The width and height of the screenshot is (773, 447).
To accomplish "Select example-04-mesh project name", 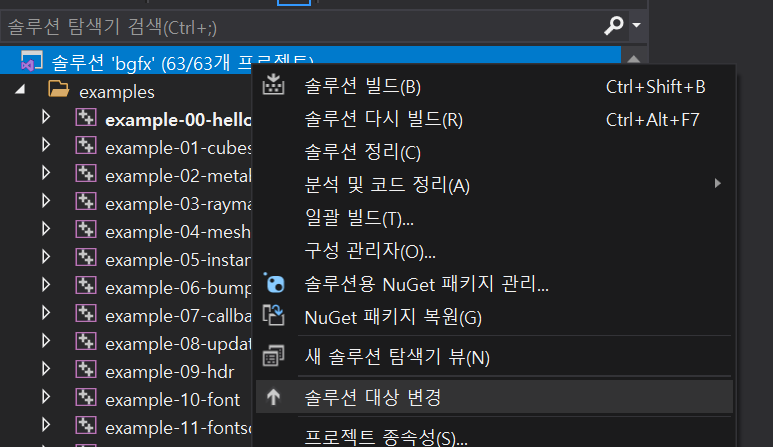I will [178, 232].
